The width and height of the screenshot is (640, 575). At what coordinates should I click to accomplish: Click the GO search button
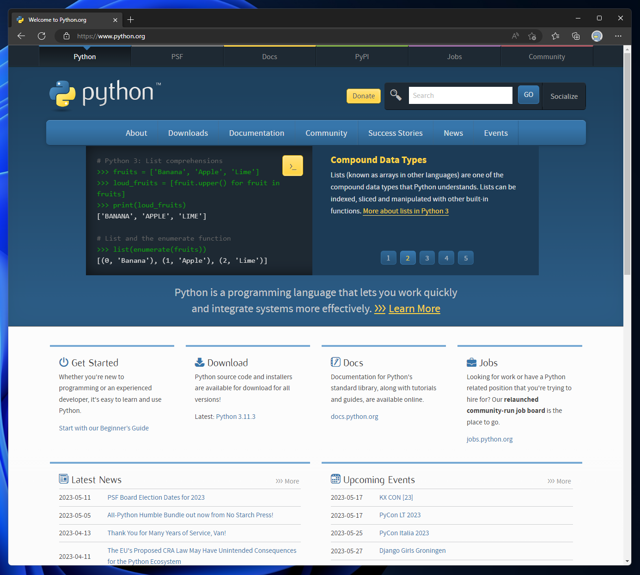click(528, 95)
